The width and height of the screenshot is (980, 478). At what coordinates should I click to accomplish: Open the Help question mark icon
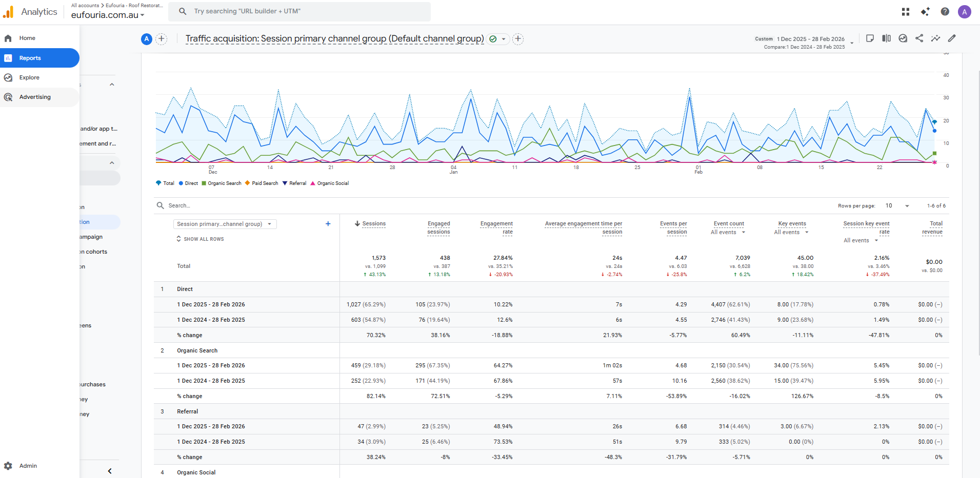[945, 12]
